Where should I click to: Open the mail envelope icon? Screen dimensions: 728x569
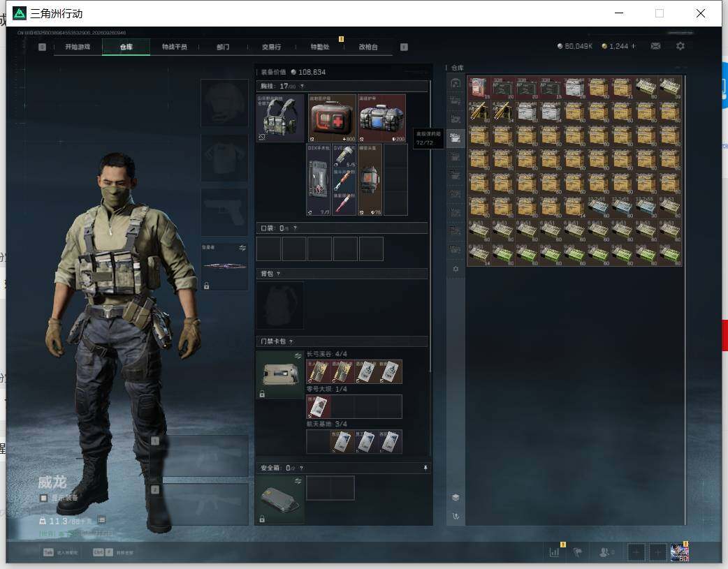click(655, 46)
